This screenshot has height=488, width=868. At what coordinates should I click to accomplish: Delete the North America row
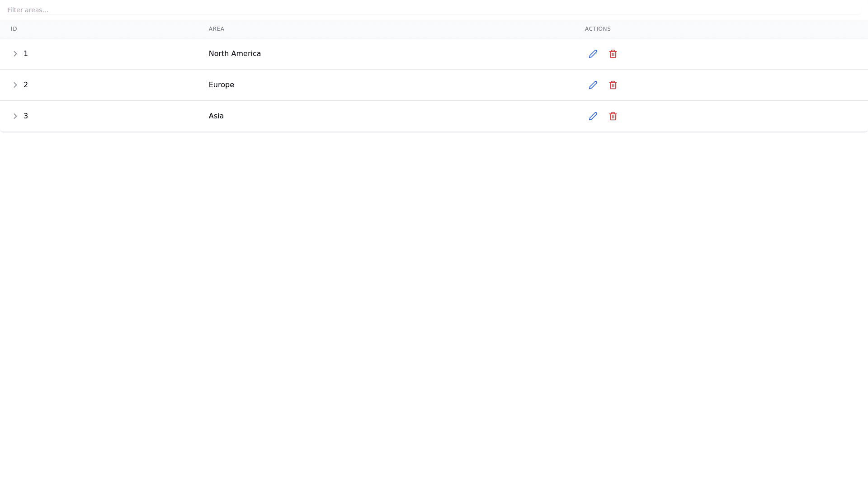(613, 54)
